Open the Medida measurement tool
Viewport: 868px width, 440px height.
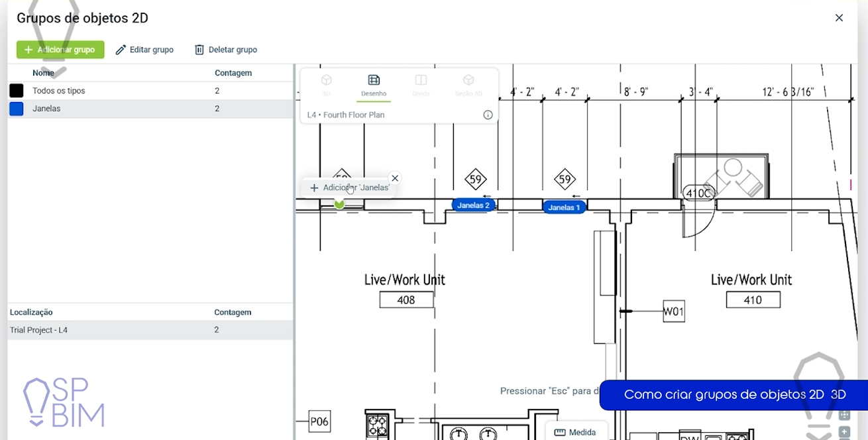pyautogui.click(x=575, y=432)
